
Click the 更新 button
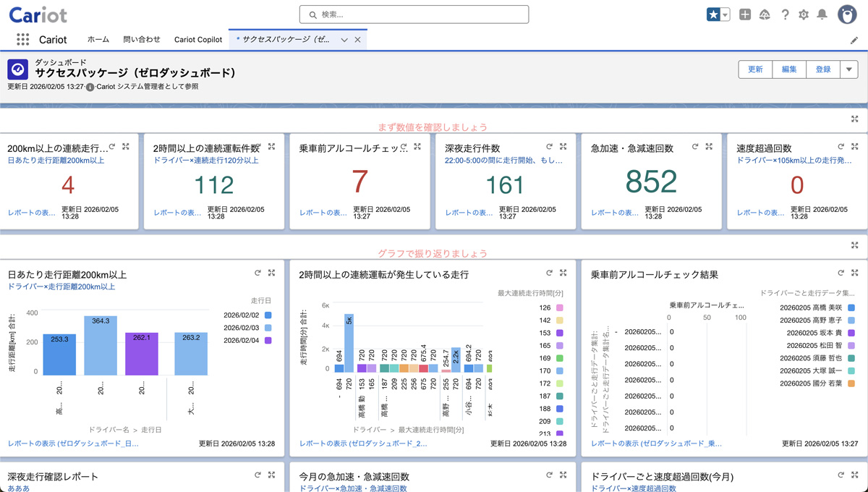(x=755, y=69)
